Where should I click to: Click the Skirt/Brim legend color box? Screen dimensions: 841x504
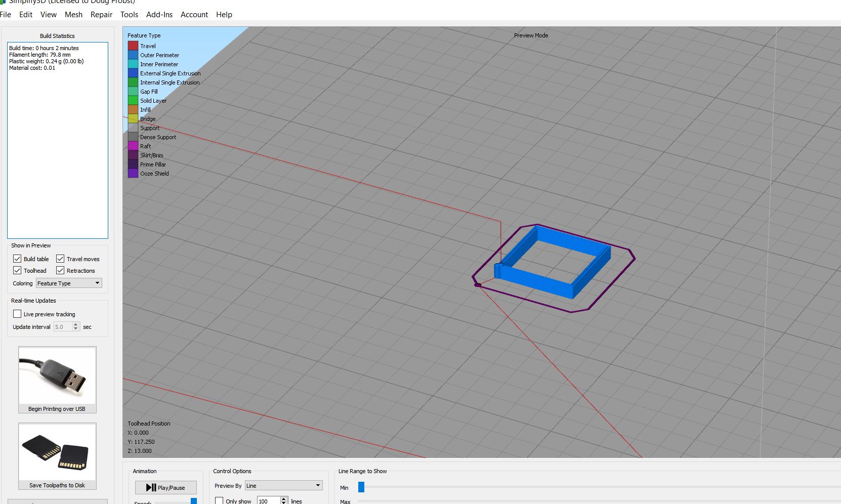[x=133, y=155]
